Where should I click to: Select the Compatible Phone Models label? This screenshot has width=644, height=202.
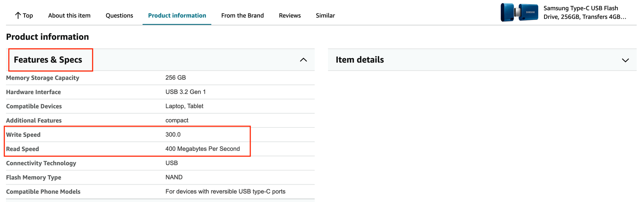43,191
